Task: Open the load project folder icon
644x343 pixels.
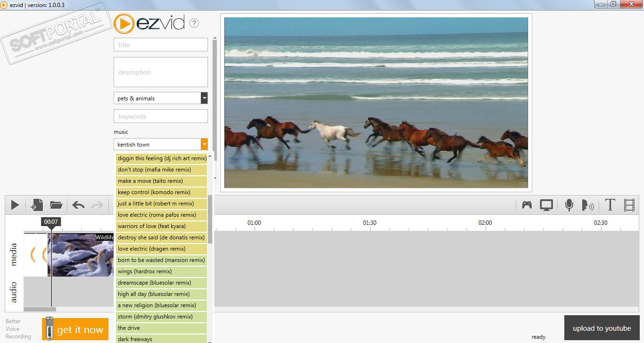Action: [x=56, y=205]
